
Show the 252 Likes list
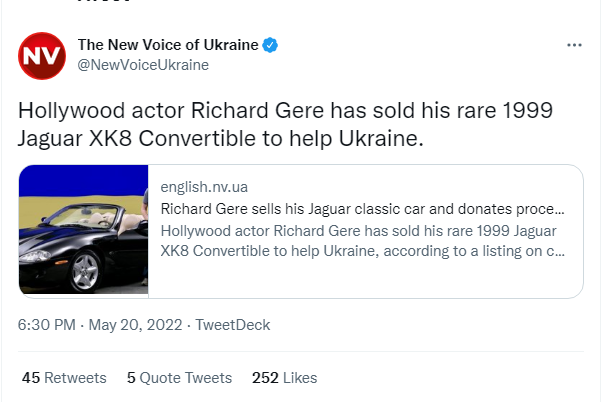tap(284, 378)
